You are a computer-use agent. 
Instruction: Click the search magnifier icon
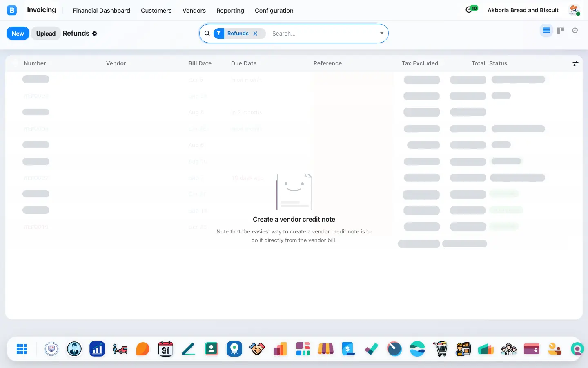(x=207, y=34)
